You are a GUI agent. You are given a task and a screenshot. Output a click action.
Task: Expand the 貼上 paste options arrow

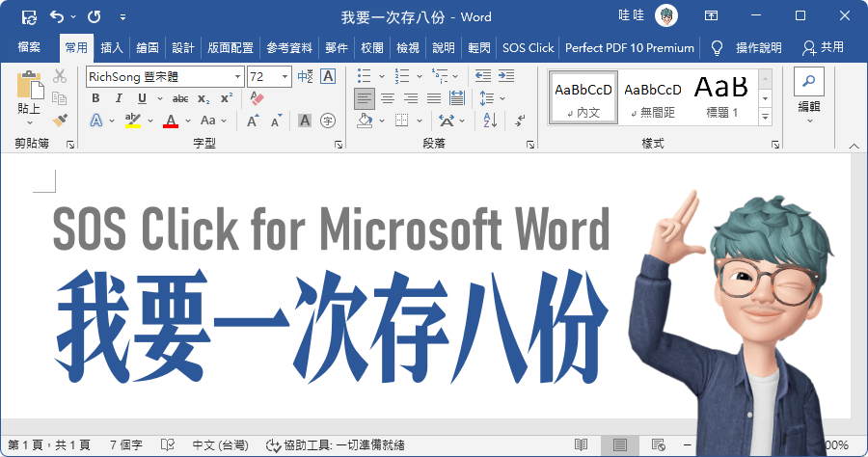[29, 122]
